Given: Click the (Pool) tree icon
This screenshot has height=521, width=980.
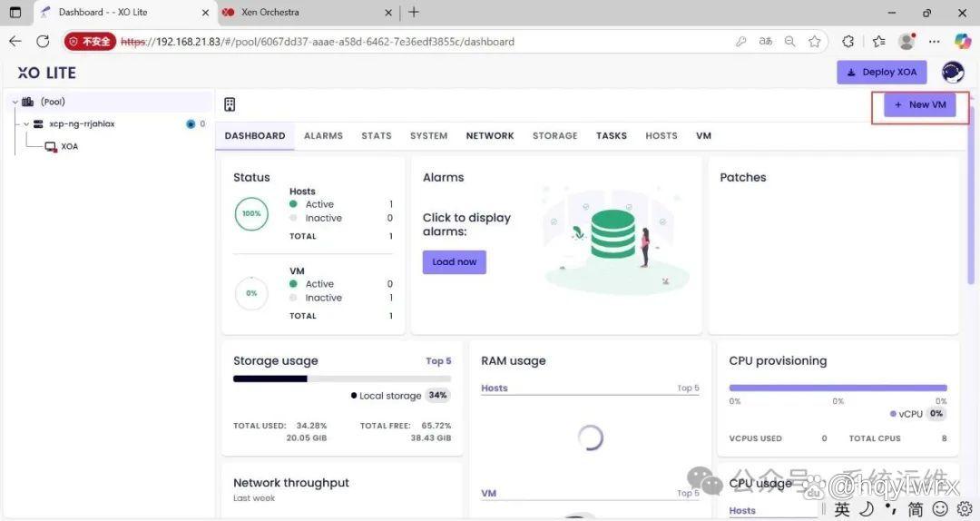Looking at the screenshot, I should click(28, 102).
